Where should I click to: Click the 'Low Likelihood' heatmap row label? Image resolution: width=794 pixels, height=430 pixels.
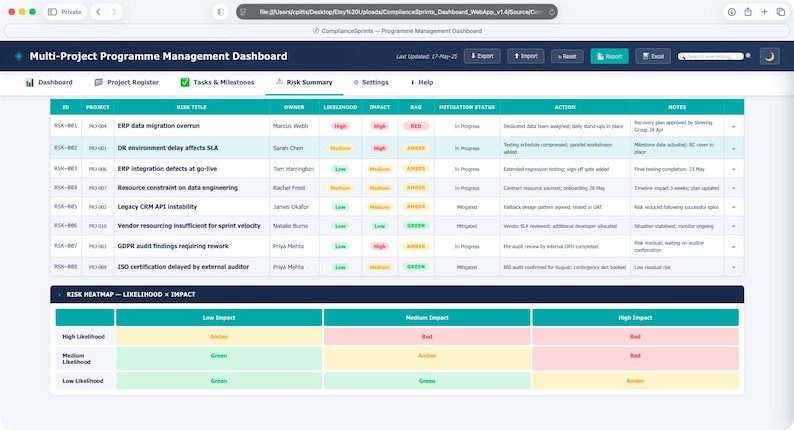pos(83,381)
